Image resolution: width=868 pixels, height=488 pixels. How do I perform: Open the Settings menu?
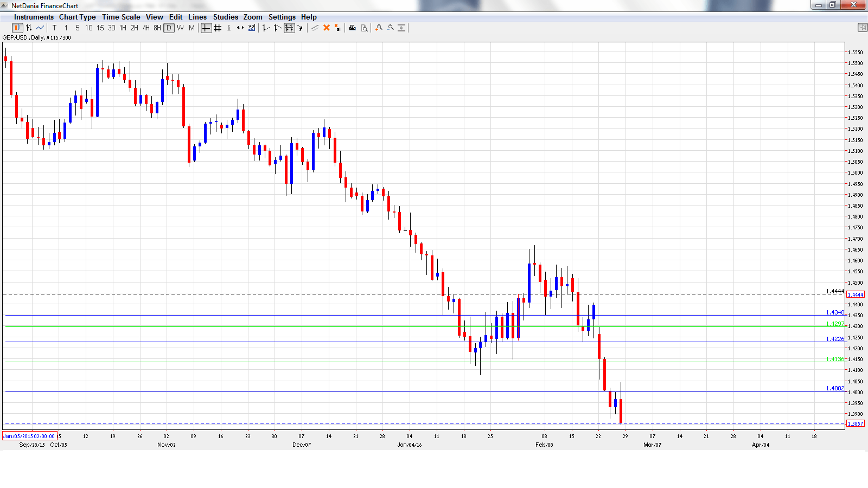point(282,17)
